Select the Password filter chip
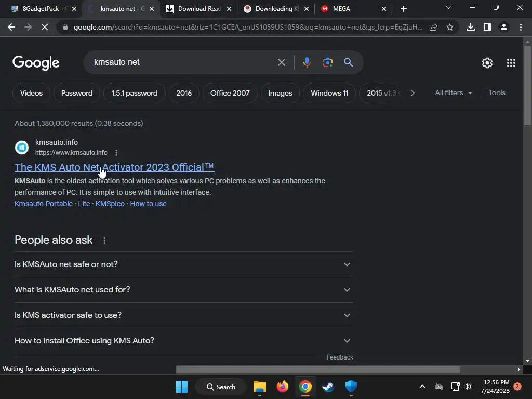Viewport: 532px width, 399px height. coord(77,93)
